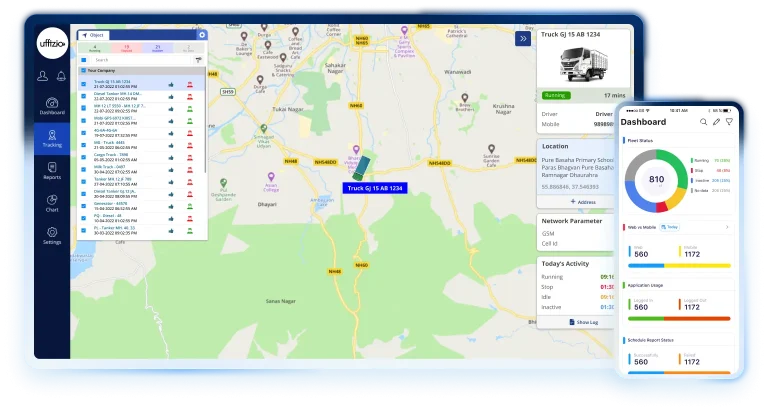This screenshot has width=768, height=412.
Task: Open the Today dropdown in Web vs Mobile
Action: (673, 227)
